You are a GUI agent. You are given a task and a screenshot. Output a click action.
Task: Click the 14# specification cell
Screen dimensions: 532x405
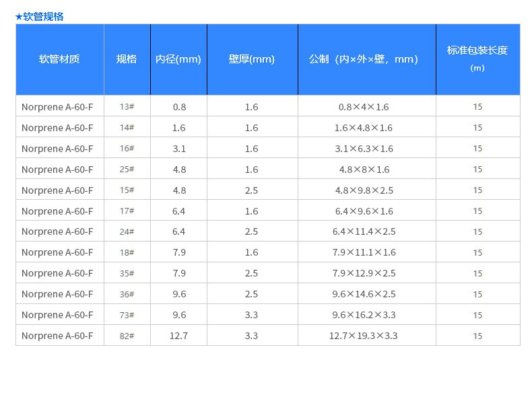[127, 128]
